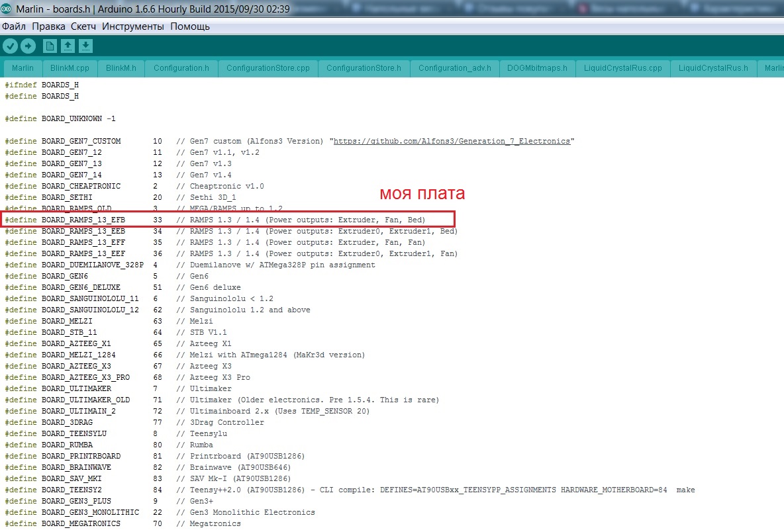
Task: Click the BOARD_MELZI_1284 identifier
Action: click(x=79, y=355)
